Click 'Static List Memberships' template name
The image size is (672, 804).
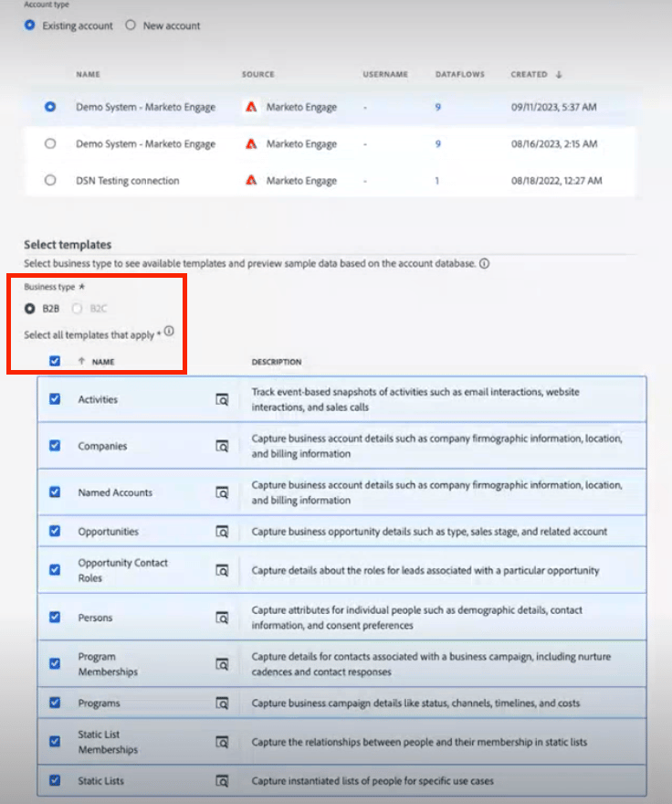pos(108,742)
